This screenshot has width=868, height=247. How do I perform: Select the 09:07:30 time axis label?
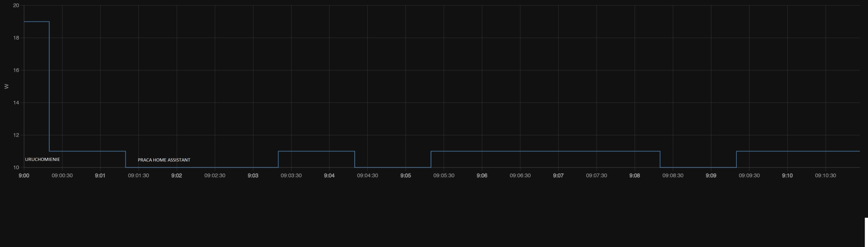tap(596, 176)
